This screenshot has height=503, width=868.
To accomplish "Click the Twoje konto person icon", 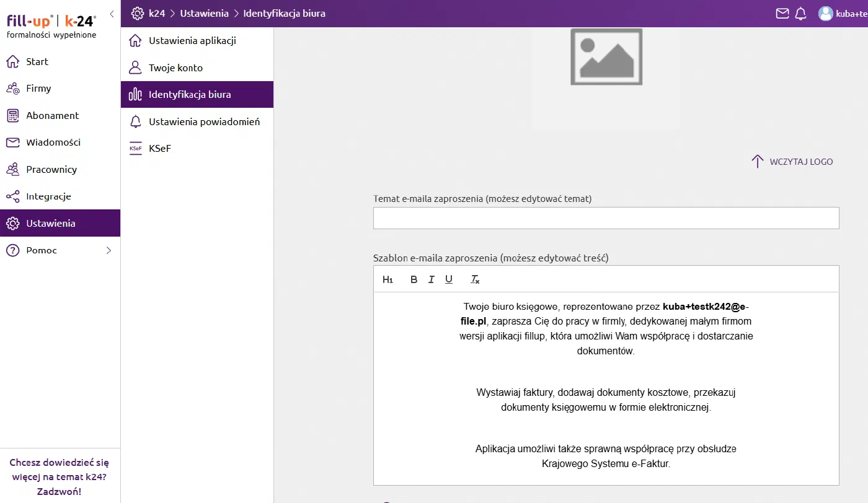I will click(135, 68).
